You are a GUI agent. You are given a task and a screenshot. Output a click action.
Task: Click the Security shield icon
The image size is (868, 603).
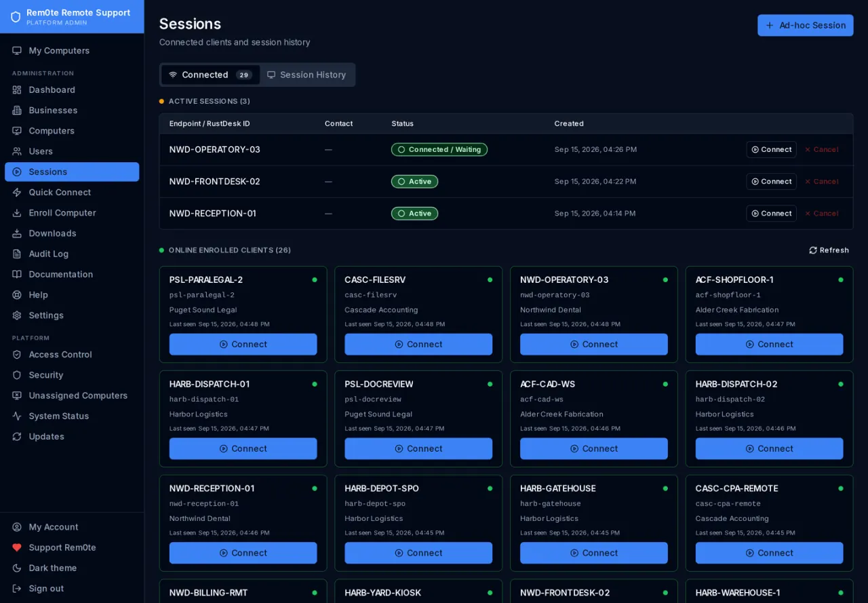pyautogui.click(x=17, y=375)
